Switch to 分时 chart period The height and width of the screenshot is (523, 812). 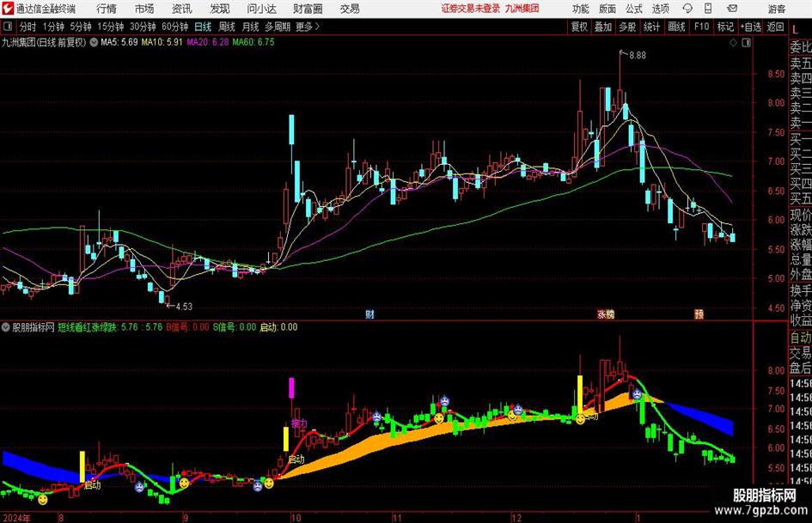coord(28,27)
